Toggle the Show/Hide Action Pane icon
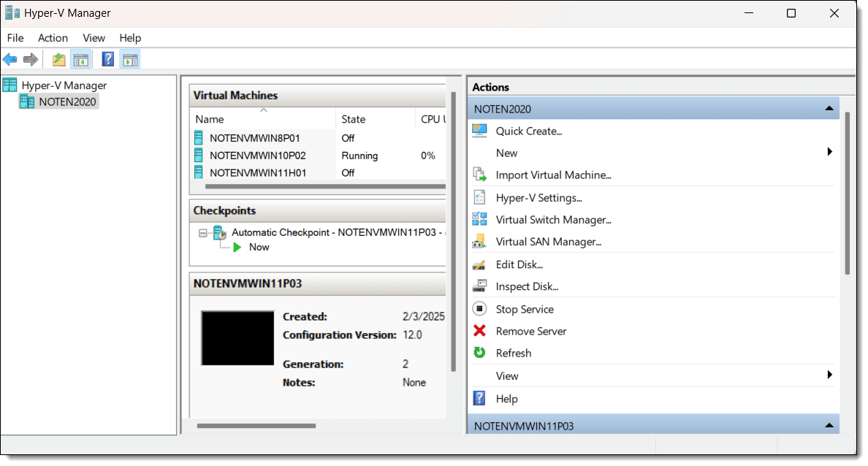Image resolution: width=868 pixels, height=466 pixels. 130,60
